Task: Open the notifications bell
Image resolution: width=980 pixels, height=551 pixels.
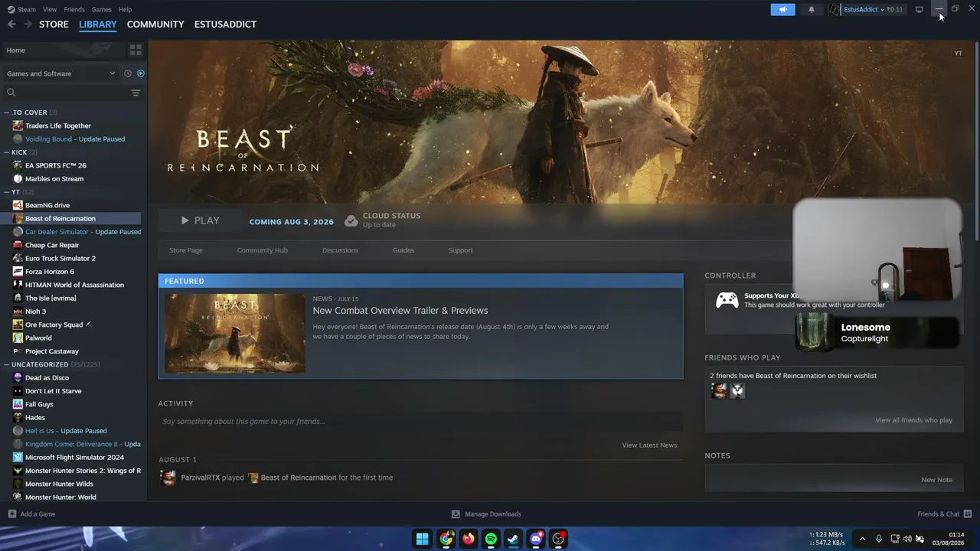Action: click(812, 9)
